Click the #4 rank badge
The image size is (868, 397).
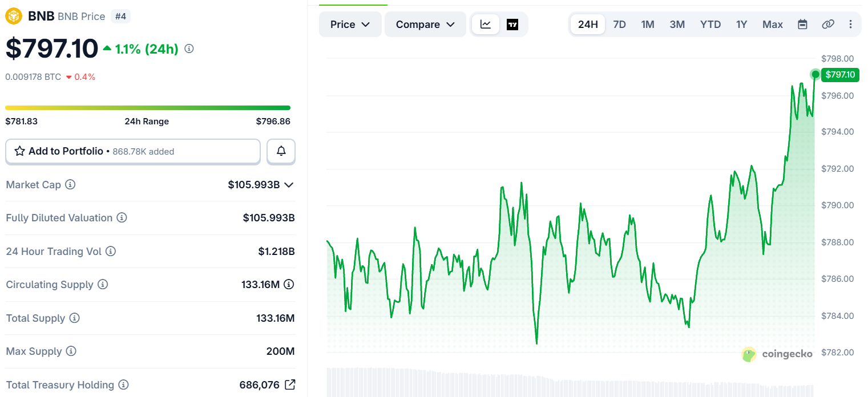click(120, 17)
